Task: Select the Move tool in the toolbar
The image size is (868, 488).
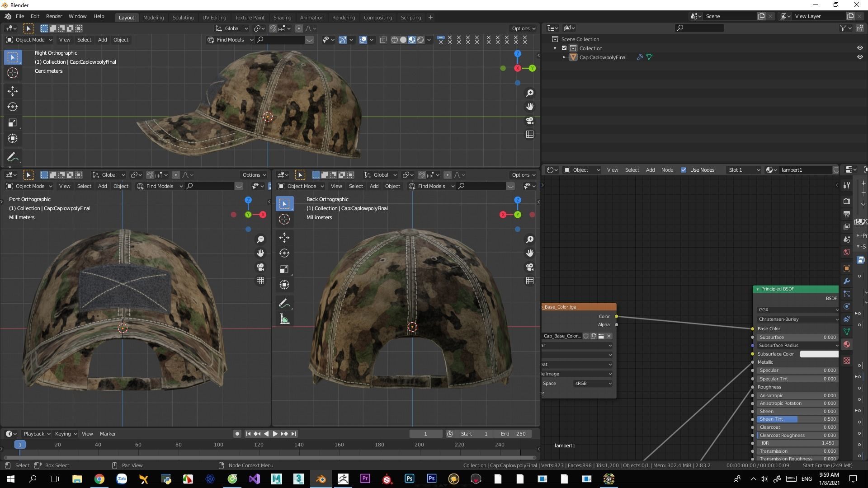Action: (x=13, y=91)
